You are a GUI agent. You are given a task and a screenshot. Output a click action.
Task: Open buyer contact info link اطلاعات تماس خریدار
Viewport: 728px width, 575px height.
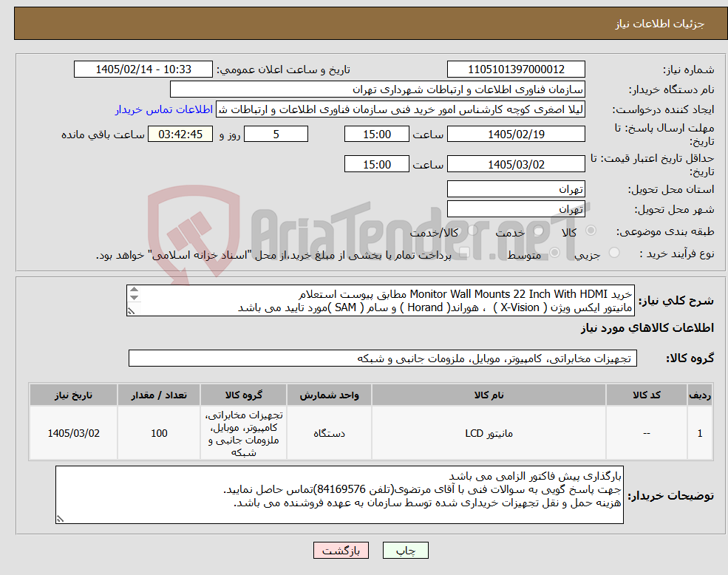(164, 109)
